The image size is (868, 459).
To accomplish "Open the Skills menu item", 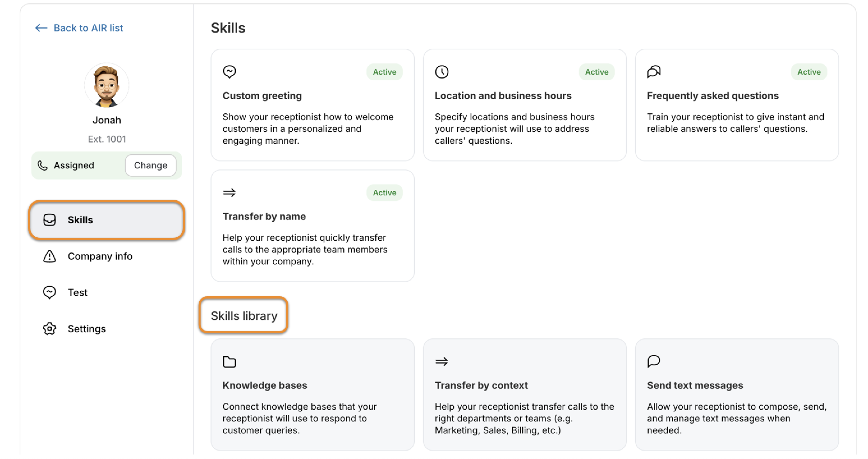I will (107, 220).
